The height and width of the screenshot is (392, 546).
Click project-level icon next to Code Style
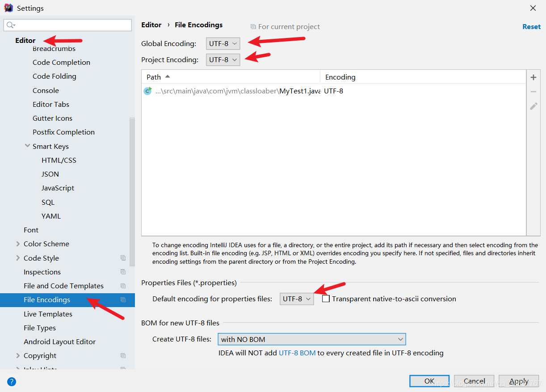(x=123, y=258)
